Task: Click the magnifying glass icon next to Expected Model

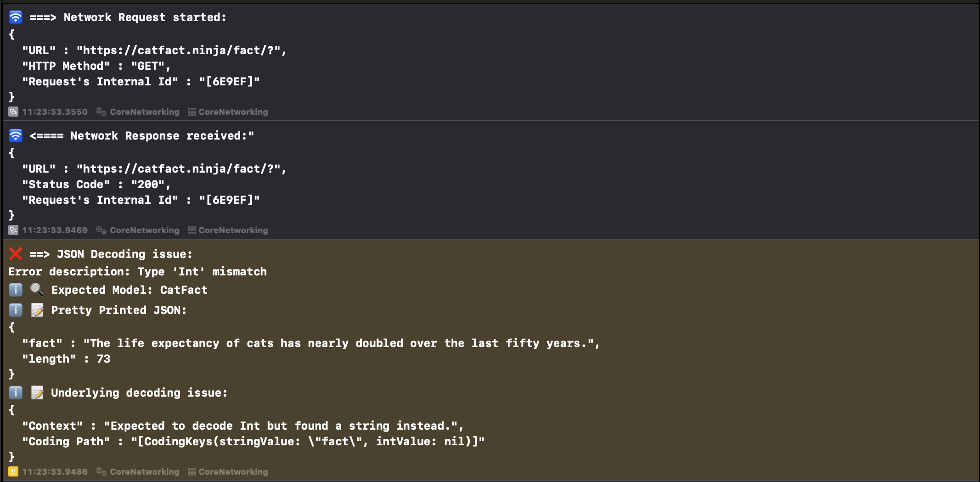Action: pyautogui.click(x=37, y=290)
